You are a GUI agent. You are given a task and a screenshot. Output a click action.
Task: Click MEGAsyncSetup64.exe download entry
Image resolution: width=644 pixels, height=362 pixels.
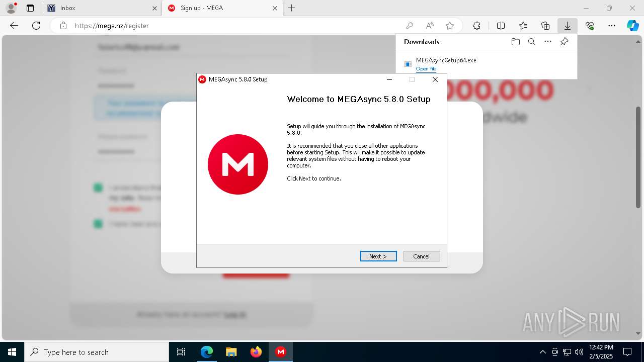pyautogui.click(x=486, y=64)
